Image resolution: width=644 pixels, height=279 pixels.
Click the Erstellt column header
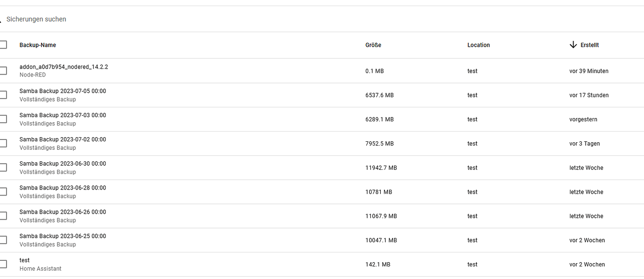point(589,45)
